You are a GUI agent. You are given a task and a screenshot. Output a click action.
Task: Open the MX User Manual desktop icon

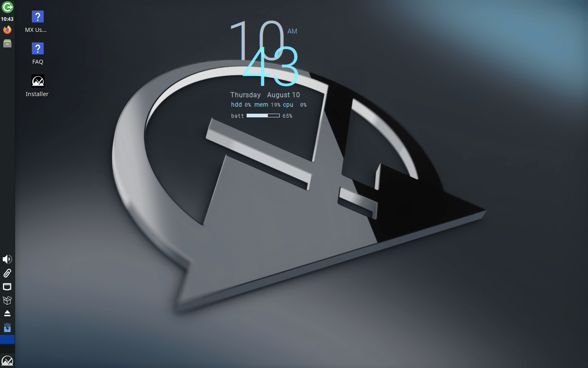click(38, 22)
